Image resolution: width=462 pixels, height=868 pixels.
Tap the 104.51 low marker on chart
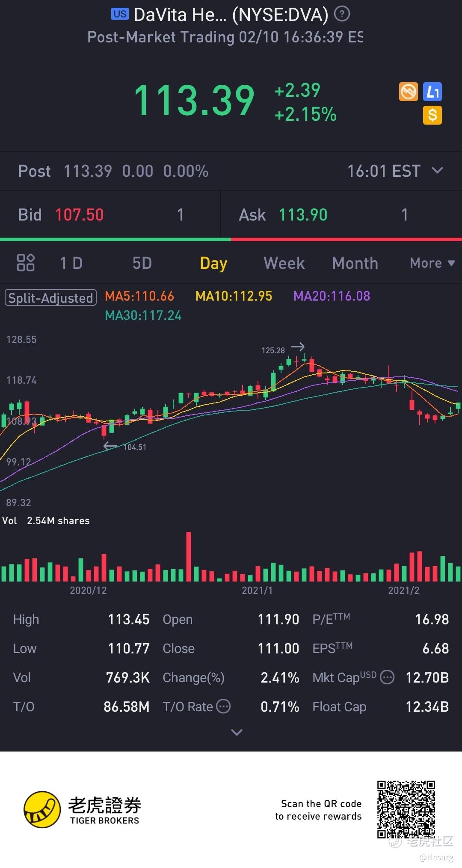pos(135,447)
